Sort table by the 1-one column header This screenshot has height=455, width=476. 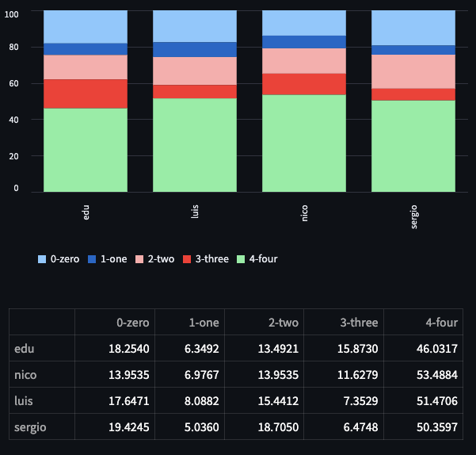pos(190,322)
